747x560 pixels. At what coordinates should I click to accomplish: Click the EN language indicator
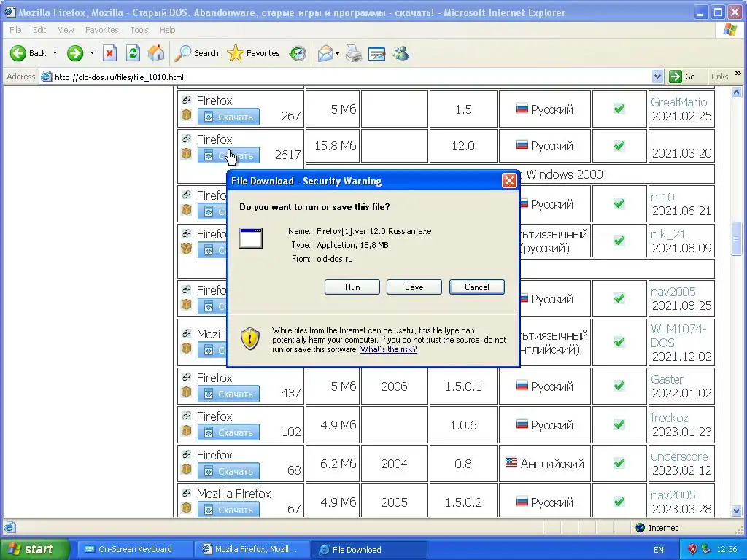pyautogui.click(x=659, y=550)
